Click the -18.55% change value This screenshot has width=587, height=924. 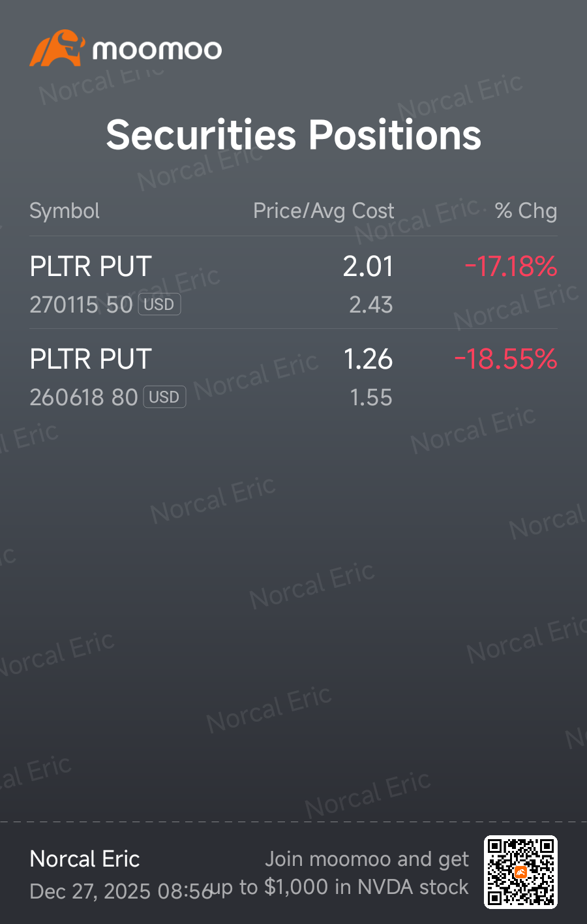506,359
